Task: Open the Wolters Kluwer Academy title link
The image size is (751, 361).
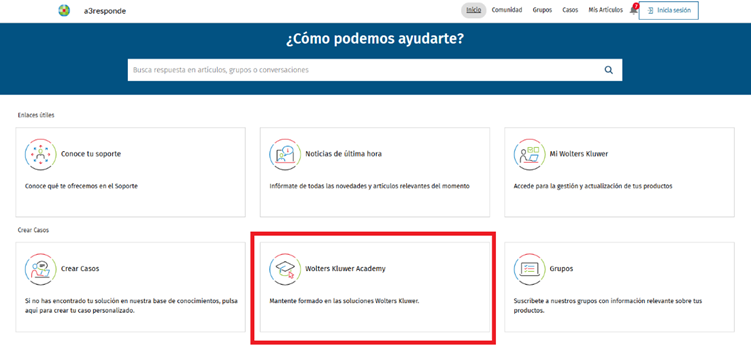Action: 345,269
